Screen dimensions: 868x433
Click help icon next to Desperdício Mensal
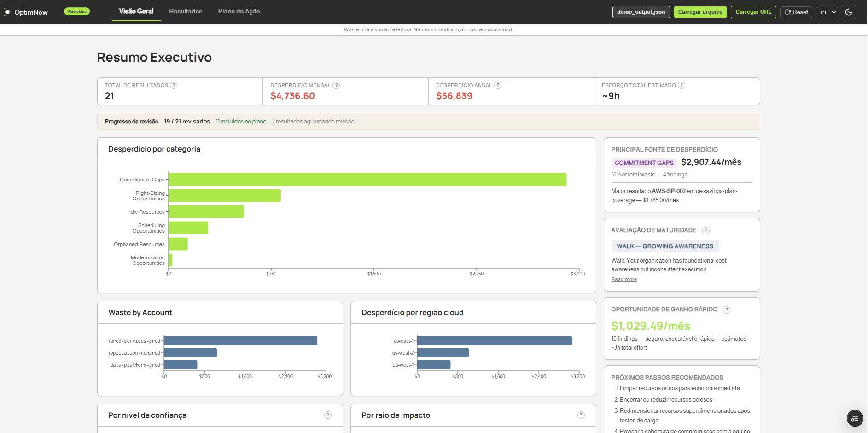tap(336, 85)
